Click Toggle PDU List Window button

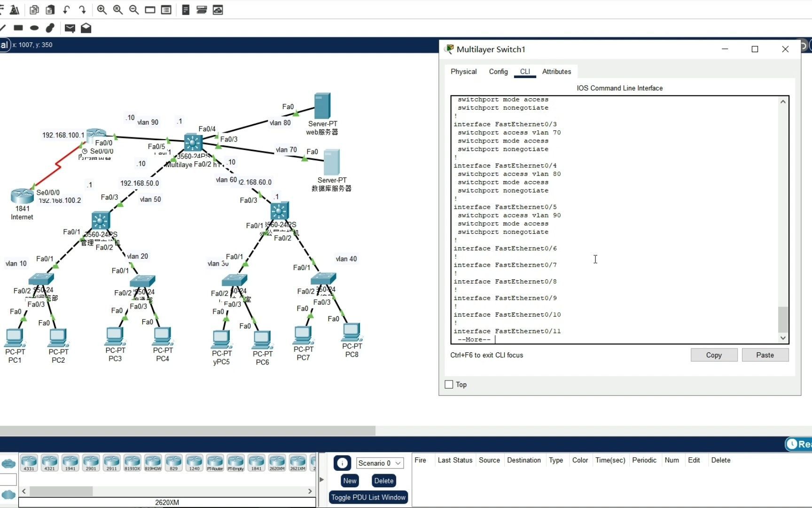click(368, 497)
